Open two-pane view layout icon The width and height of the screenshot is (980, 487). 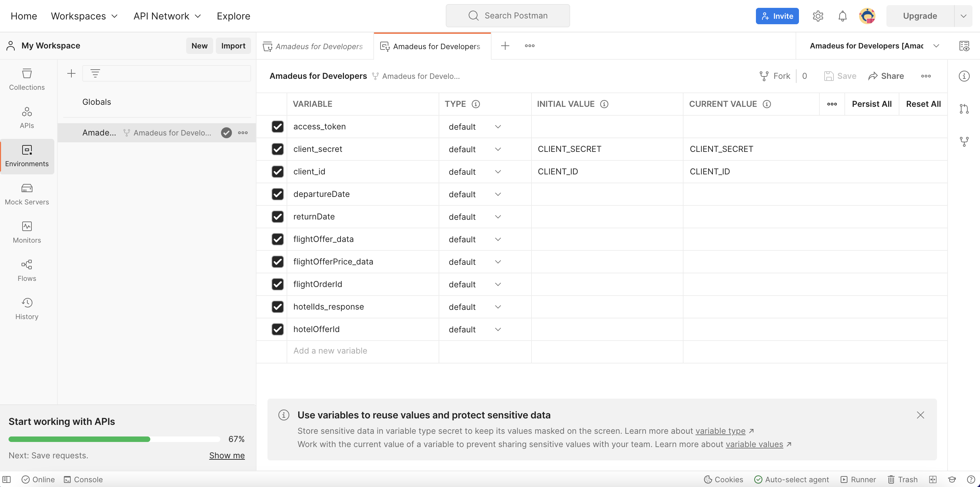click(x=933, y=479)
